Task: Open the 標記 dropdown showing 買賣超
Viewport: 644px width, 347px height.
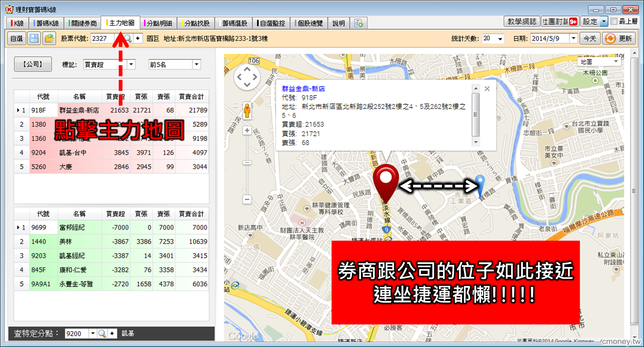Action: pos(131,64)
